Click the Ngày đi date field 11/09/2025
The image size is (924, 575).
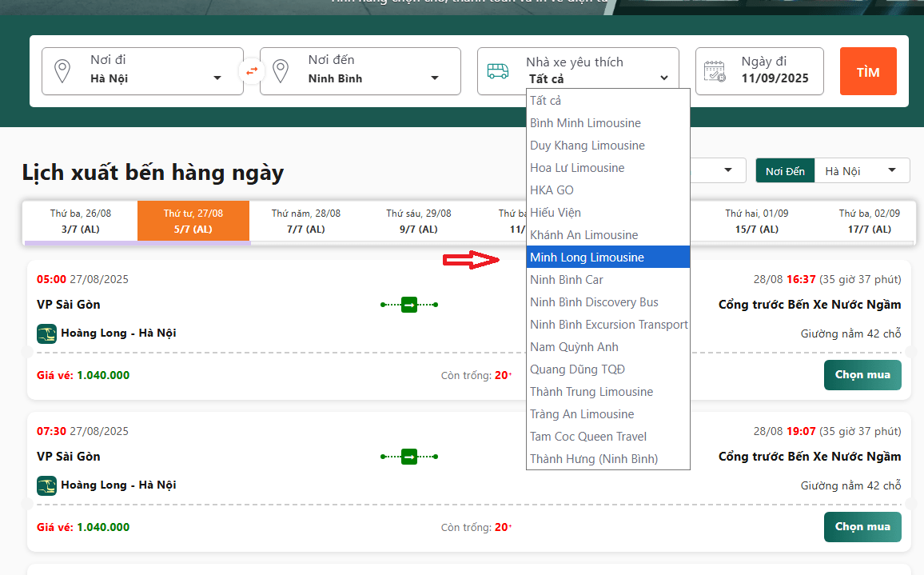point(774,78)
